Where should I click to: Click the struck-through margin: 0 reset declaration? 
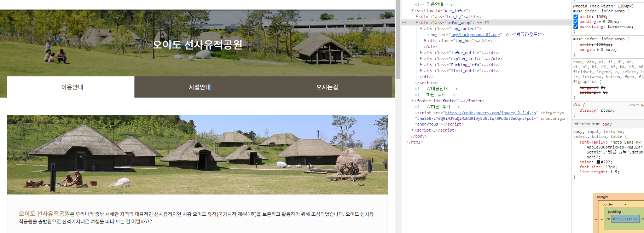[x=592, y=87]
